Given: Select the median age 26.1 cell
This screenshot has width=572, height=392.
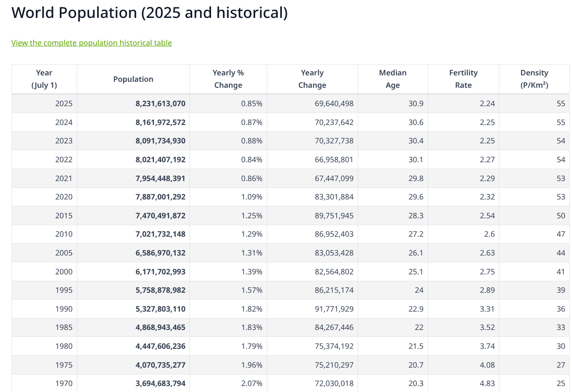Looking at the screenshot, I should [x=393, y=253].
